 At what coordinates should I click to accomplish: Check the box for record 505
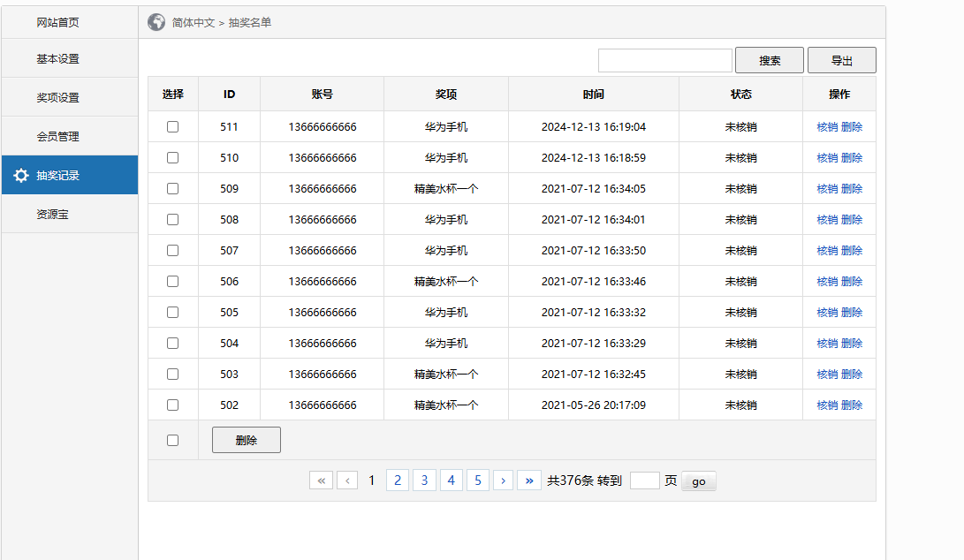pos(173,313)
